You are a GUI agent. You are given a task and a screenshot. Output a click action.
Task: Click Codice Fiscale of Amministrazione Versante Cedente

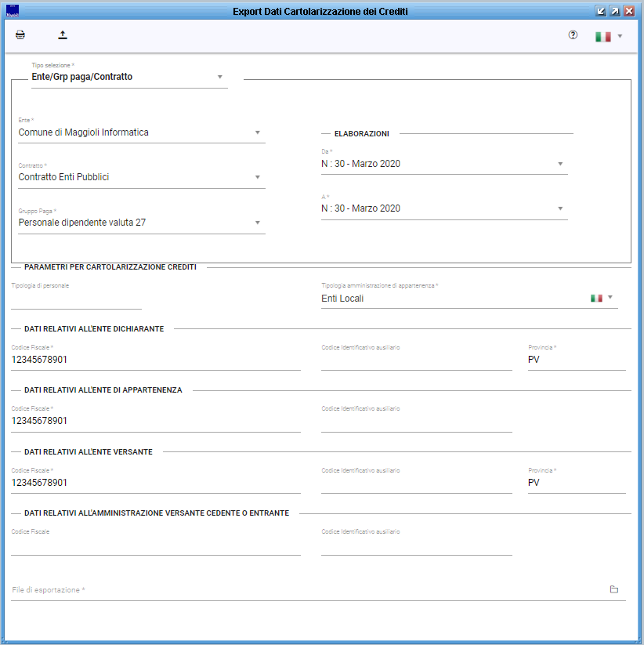coord(156,545)
